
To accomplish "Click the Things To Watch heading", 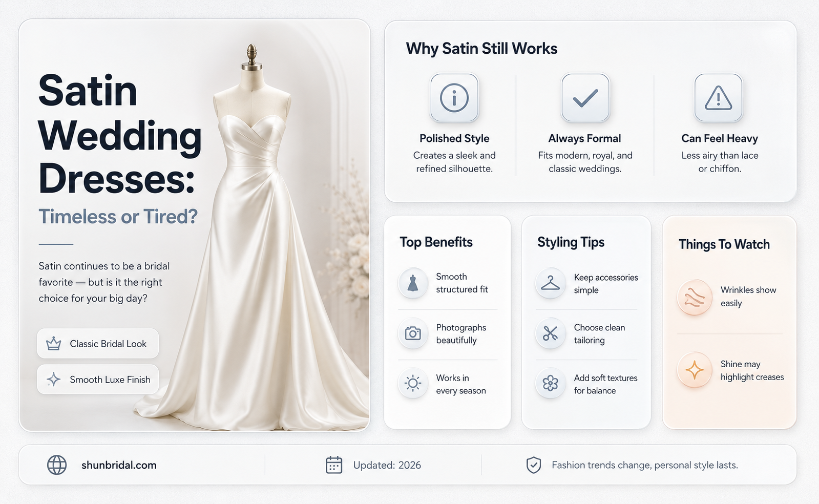I will (x=724, y=244).
